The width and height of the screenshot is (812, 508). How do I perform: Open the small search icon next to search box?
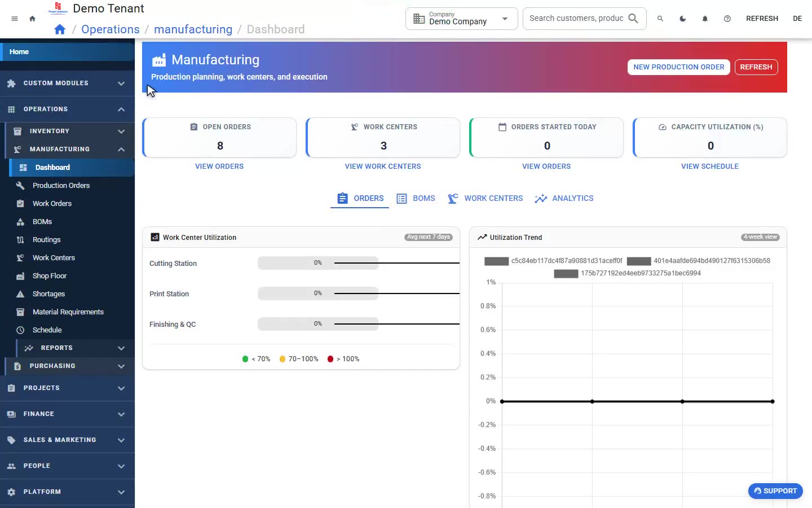click(660, 19)
